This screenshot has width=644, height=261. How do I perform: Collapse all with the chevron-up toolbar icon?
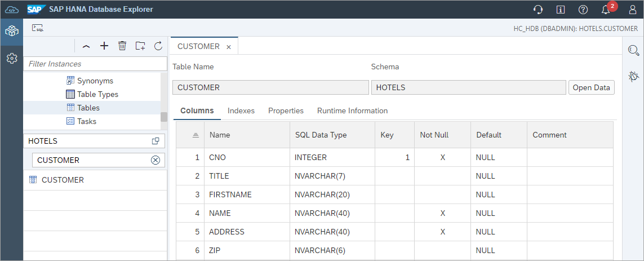pos(86,46)
